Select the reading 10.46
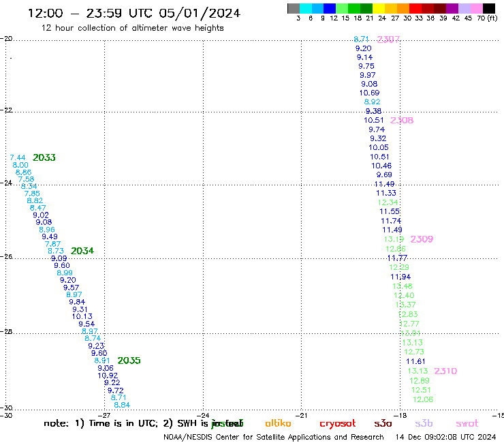This screenshot has width=504, height=443. 381,166
